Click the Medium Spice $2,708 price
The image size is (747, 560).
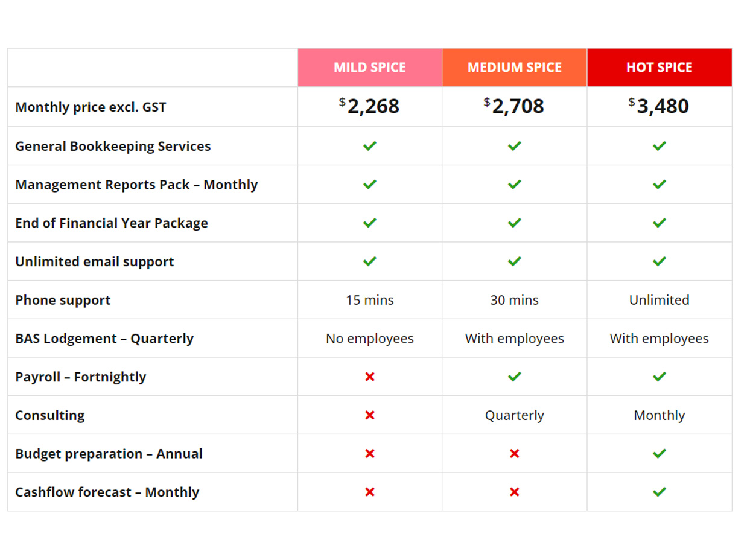click(x=514, y=106)
